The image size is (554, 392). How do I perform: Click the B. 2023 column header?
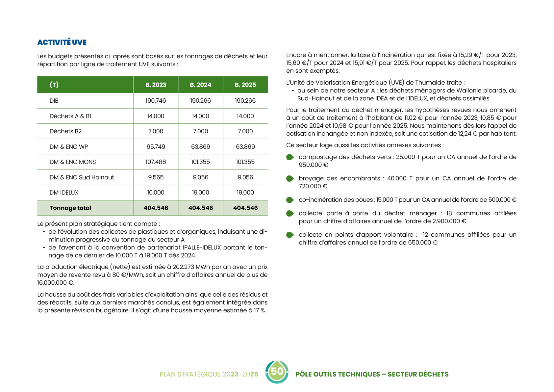[156, 85]
